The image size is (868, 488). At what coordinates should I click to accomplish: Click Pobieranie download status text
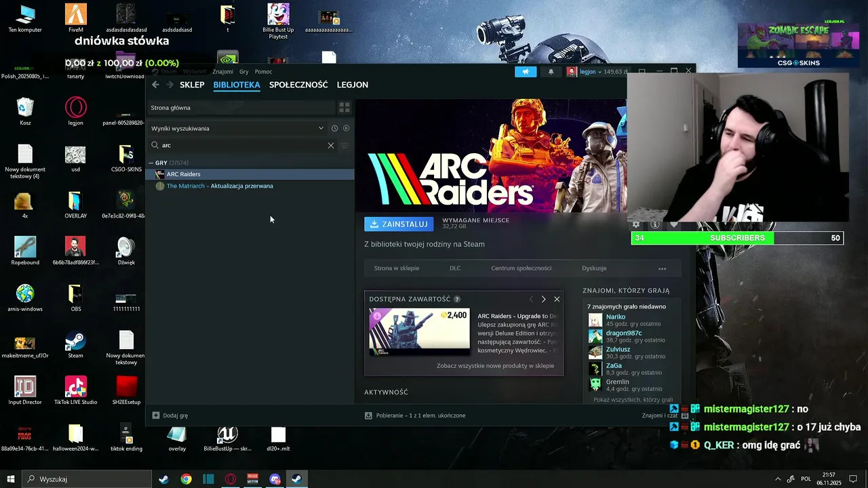tap(420, 415)
